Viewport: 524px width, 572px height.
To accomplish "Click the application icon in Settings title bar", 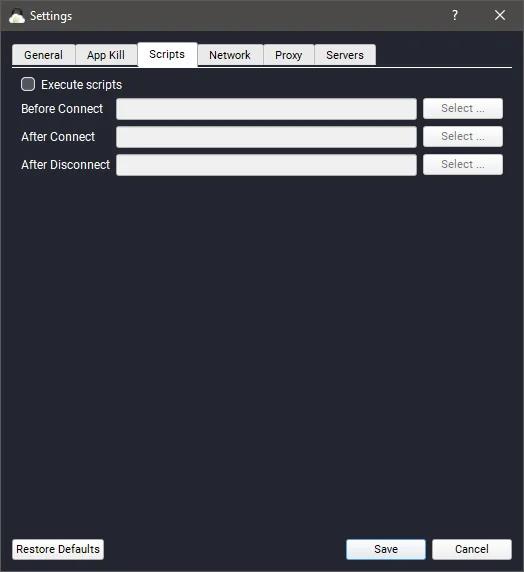I will tap(17, 16).
